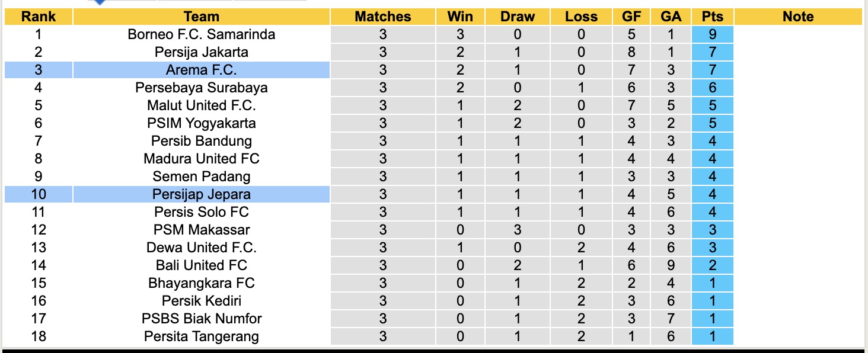Click the Note column header
The height and width of the screenshot is (353, 868).
tap(797, 17)
